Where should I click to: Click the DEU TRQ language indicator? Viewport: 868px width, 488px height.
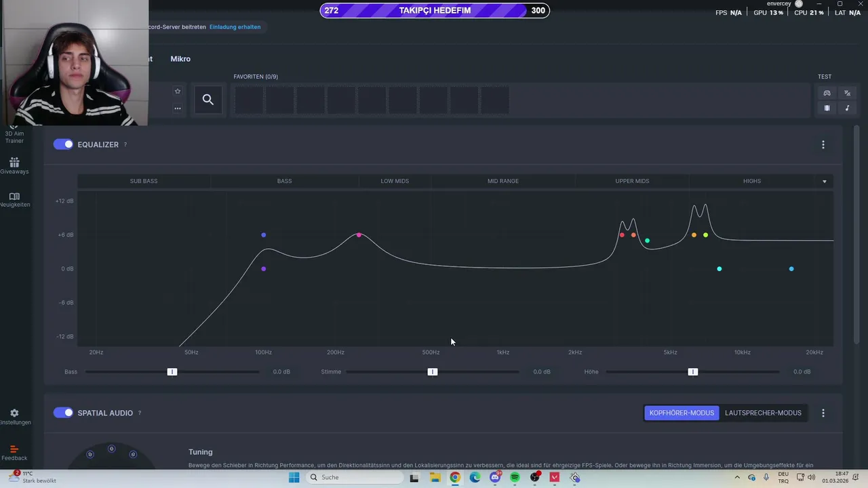[783, 477]
